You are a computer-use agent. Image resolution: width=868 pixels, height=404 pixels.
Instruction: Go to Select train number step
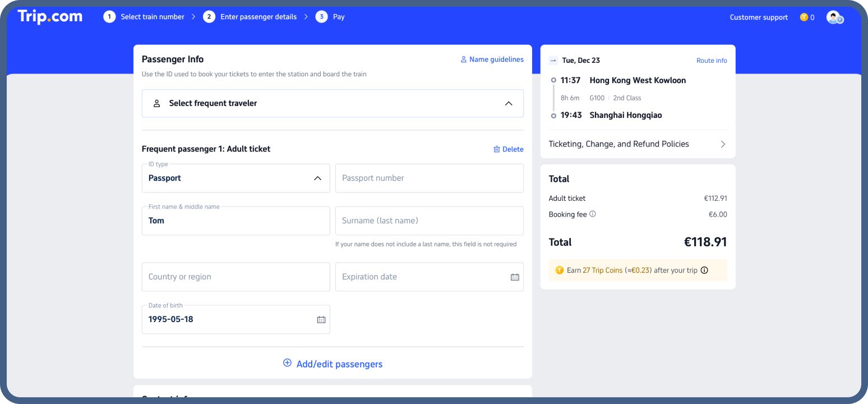(144, 17)
